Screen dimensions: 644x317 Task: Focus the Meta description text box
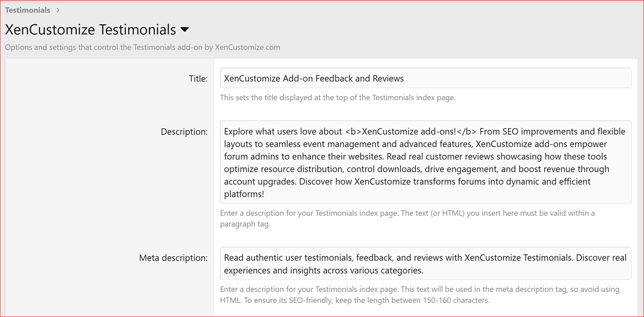[424, 264]
